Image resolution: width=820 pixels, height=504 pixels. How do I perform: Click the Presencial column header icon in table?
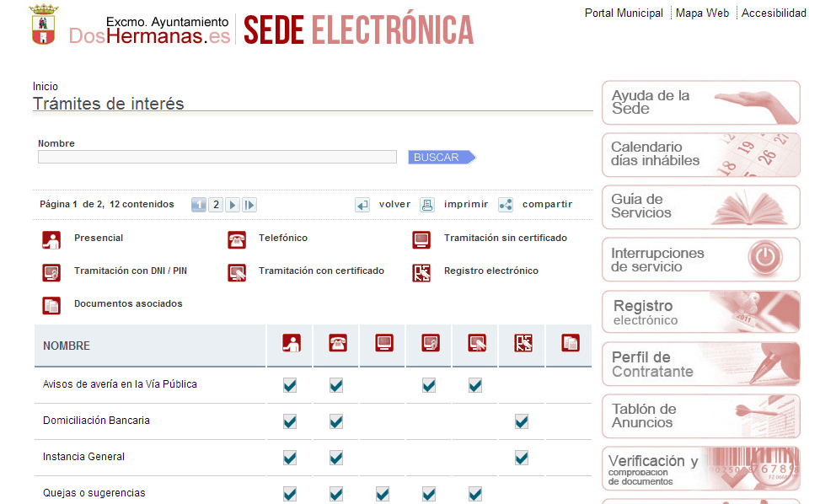click(292, 343)
